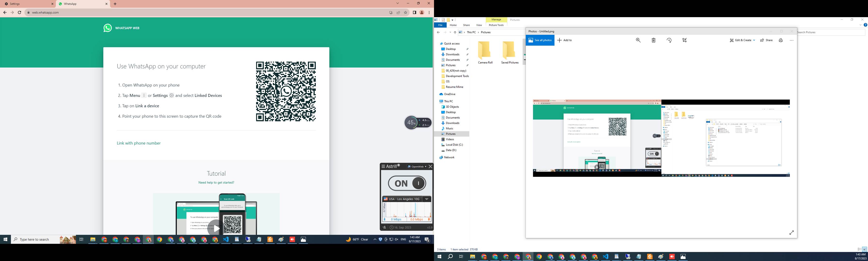Go back in the browser

(5, 13)
